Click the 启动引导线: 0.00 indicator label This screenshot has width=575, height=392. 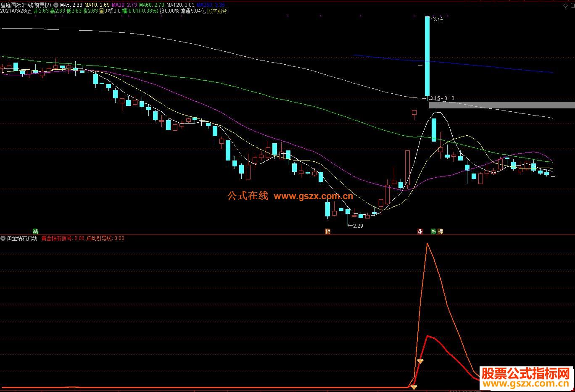click(x=106, y=238)
